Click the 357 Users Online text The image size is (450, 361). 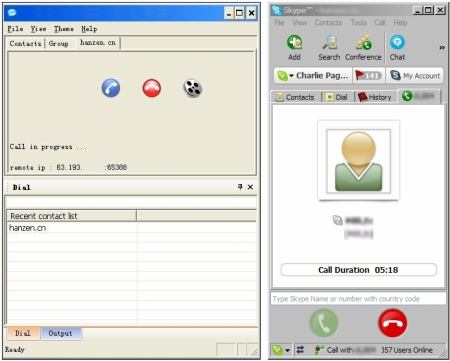coord(407,350)
